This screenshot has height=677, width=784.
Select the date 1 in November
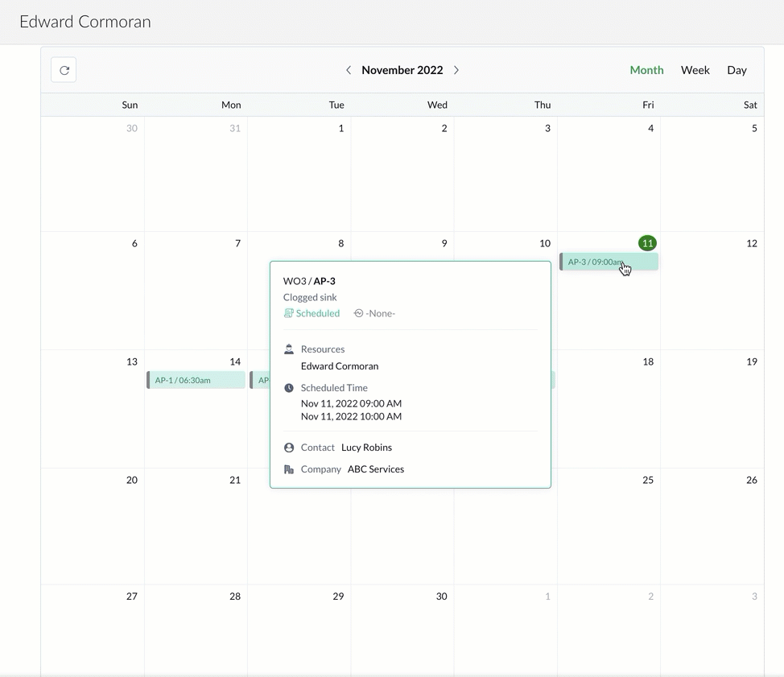pyautogui.click(x=341, y=128)
